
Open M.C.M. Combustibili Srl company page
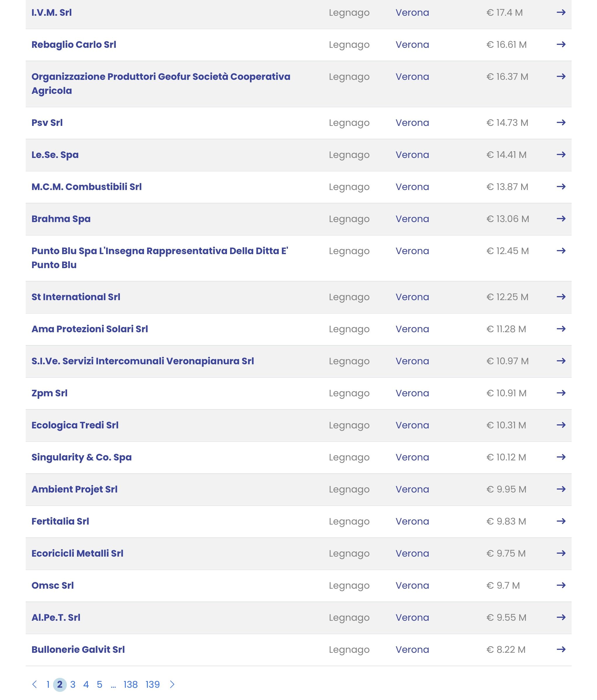click(87, 187)
